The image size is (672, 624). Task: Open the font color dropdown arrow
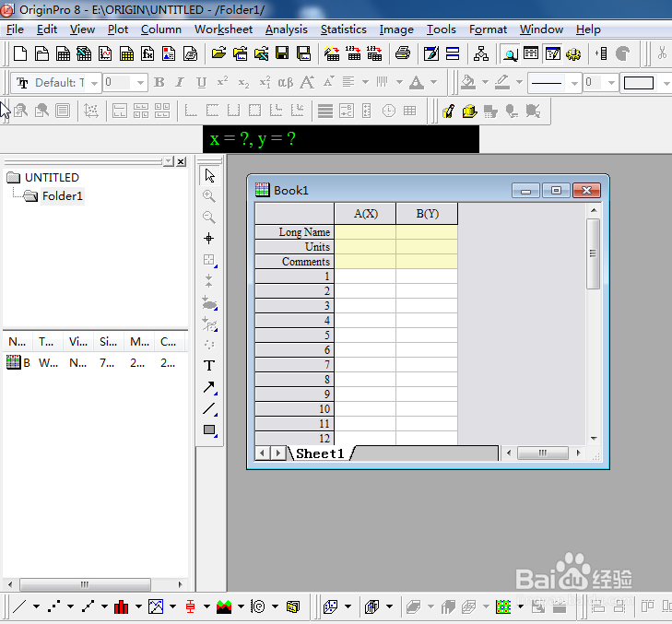pyautogui.click(x=434, y=82)
